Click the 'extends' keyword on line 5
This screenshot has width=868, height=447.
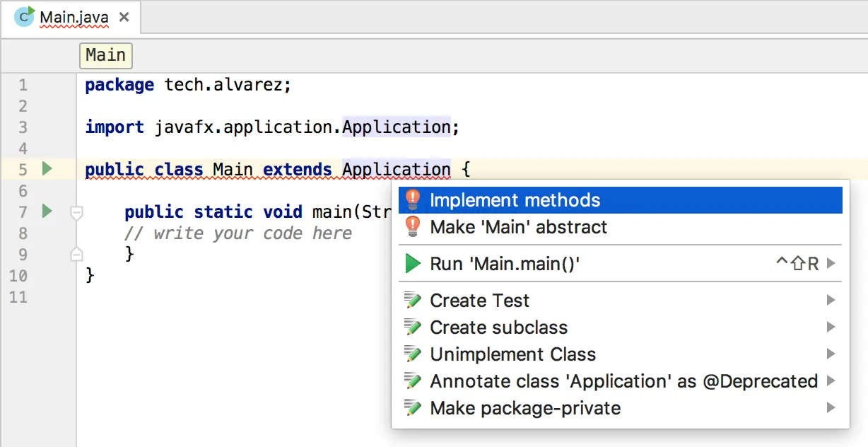coord(298,170)
